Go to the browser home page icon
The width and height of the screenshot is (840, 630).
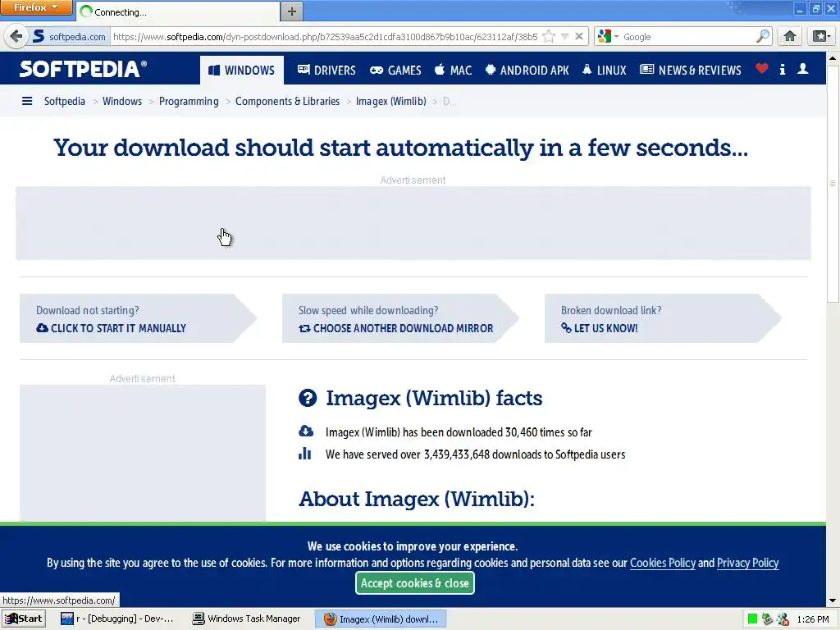point(790,36)
